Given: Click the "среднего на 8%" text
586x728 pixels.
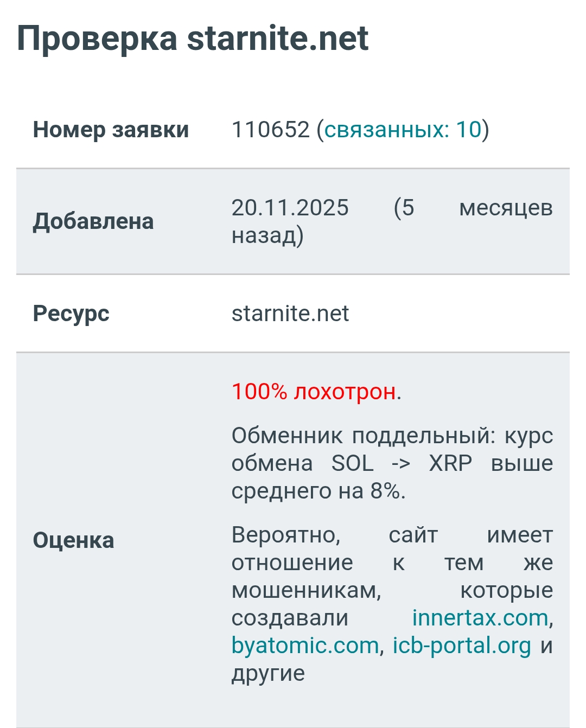Looking at the screenshot, I should click(318, 491).
